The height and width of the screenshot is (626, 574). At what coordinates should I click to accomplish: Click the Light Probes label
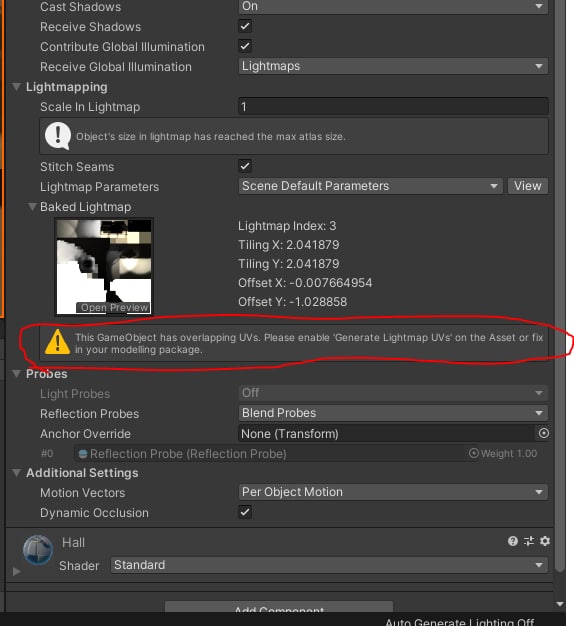coord(75,394)
